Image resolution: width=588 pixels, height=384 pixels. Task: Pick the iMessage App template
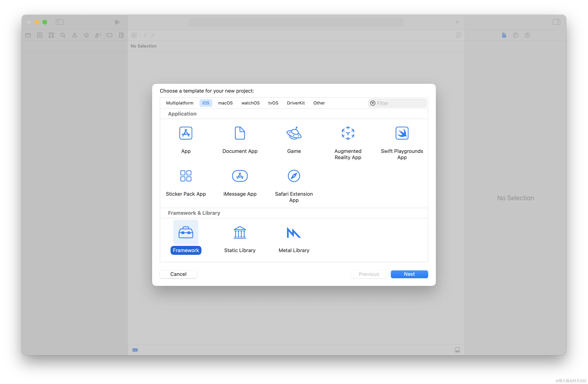click(240, 176)
